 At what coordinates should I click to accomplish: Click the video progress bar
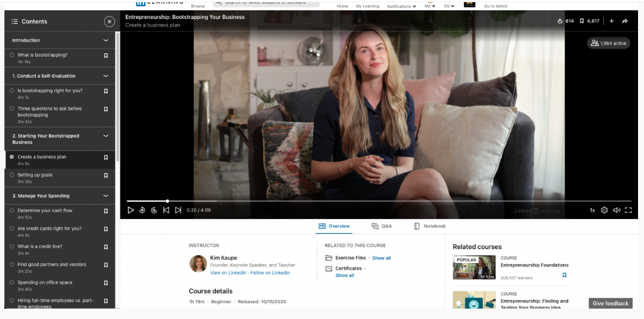point(380,201)
